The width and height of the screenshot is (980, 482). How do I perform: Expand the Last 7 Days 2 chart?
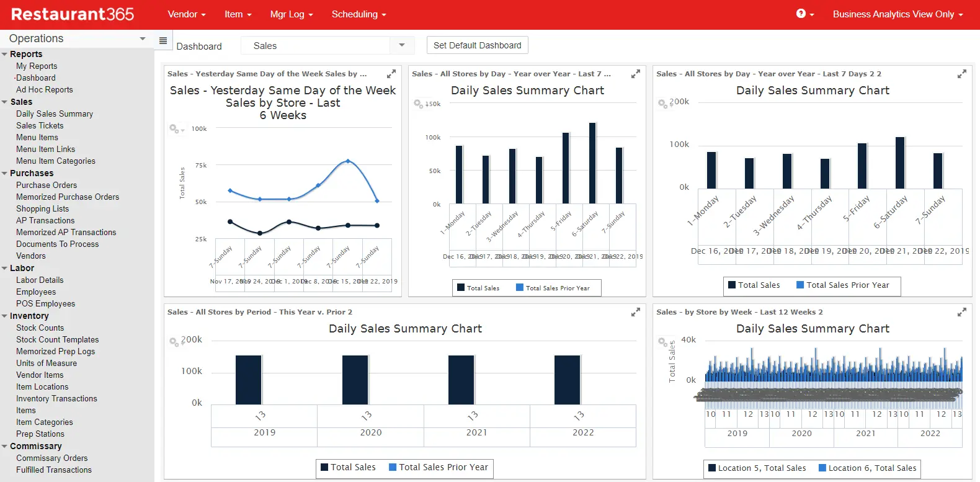click(x=962, y=74)
